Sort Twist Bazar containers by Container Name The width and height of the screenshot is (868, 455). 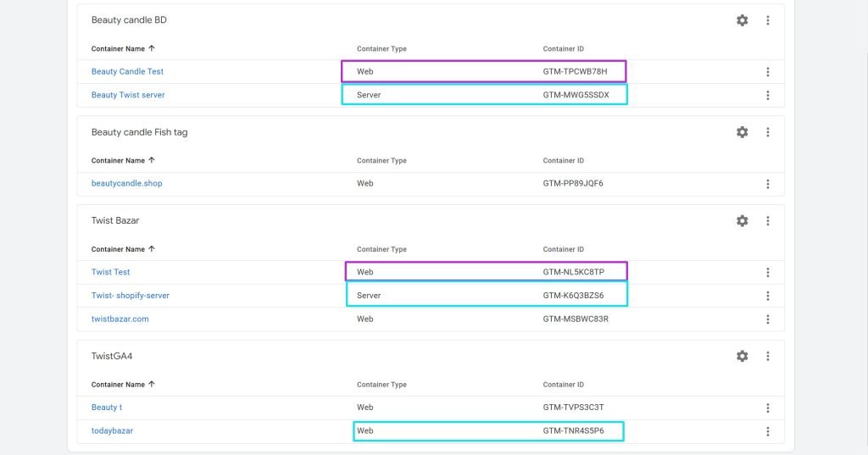(123, 249)
